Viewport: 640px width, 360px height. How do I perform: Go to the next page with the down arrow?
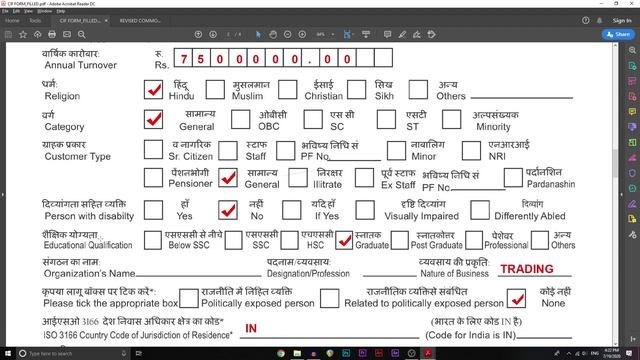213,35
